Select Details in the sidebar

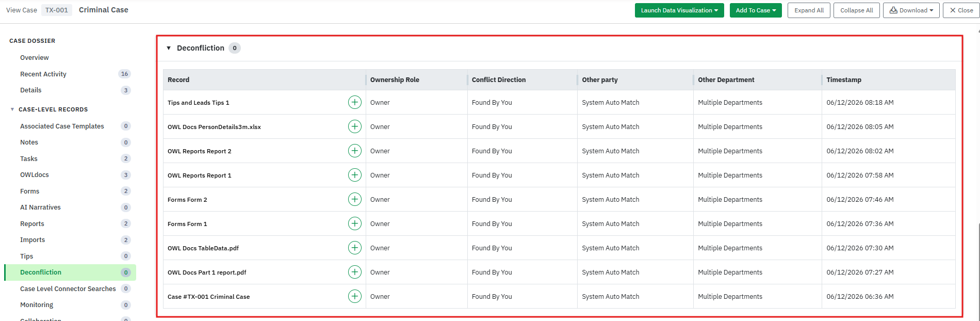click(31, 90)
